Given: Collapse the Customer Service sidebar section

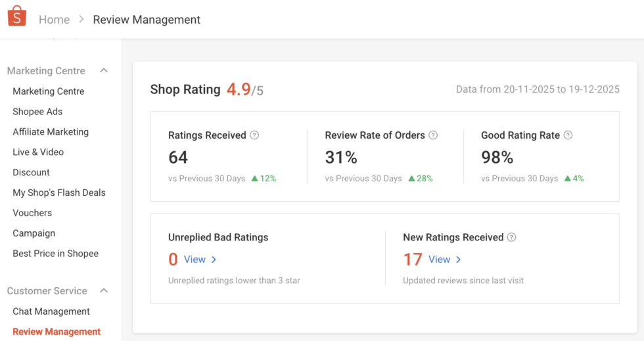Looking at the screenshot, I should click(104, 291).
